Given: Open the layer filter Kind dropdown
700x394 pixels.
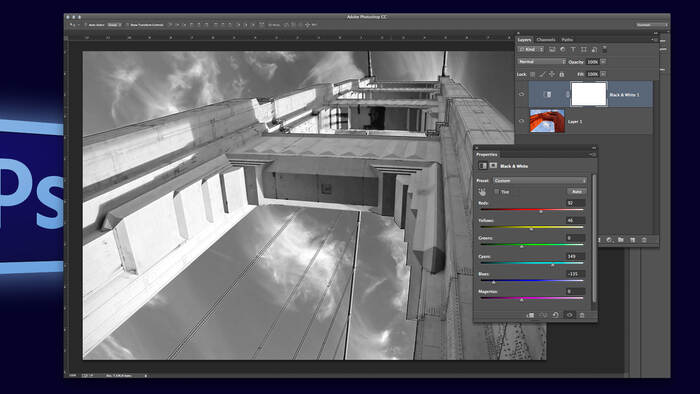Looking at the screenshot, I should 531,50.
